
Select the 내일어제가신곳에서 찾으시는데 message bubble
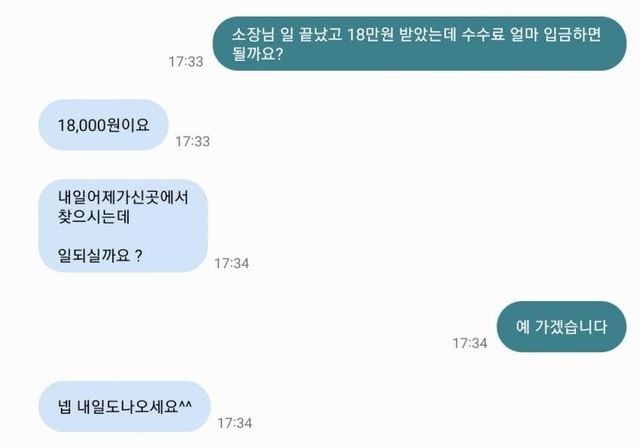coord(123,226)
